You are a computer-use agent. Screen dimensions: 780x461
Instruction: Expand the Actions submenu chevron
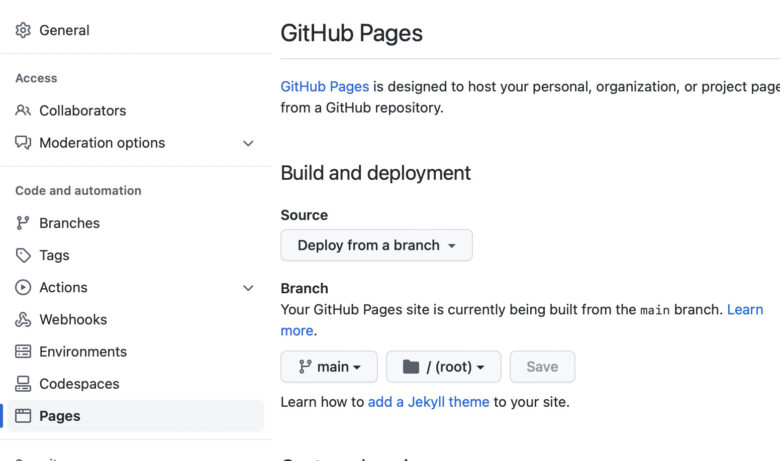pyautogui.click(x=248, y=288)
